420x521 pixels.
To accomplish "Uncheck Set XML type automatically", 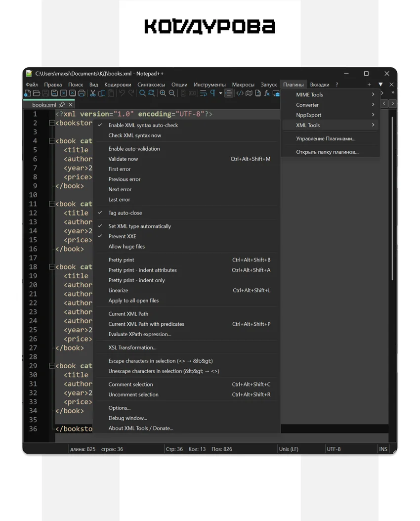I will tap(187, 226).
